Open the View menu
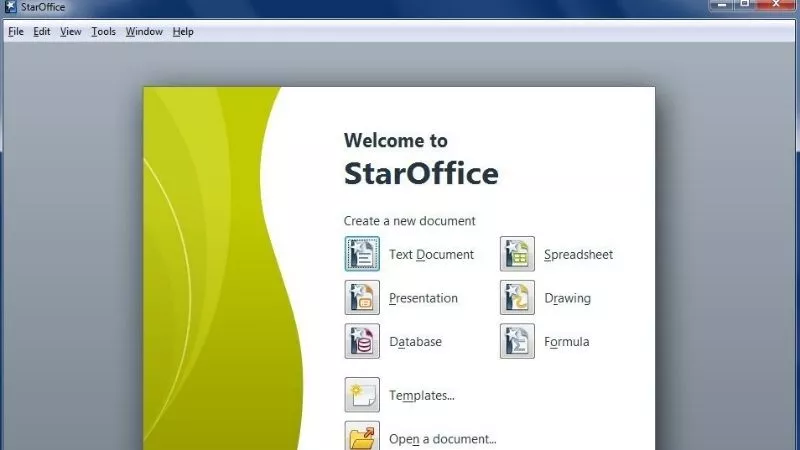This screenshot has height=450, width=800. [70, 32]
